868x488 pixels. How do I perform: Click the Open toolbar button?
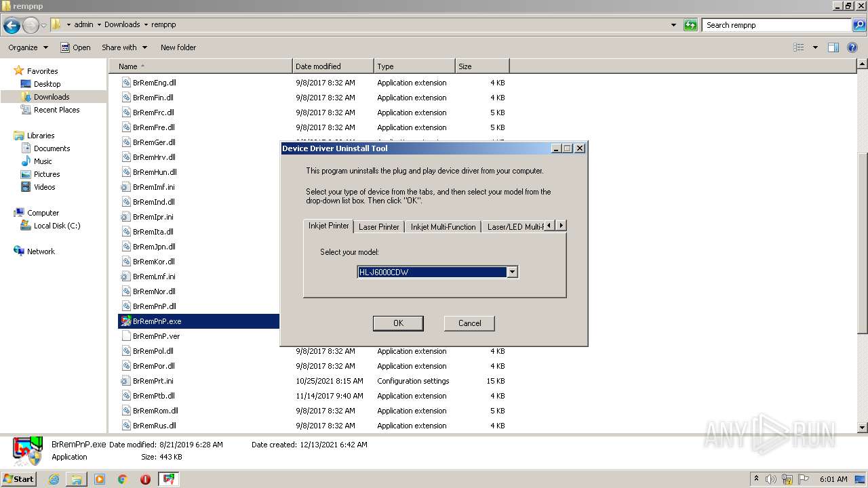click(75, 47)
